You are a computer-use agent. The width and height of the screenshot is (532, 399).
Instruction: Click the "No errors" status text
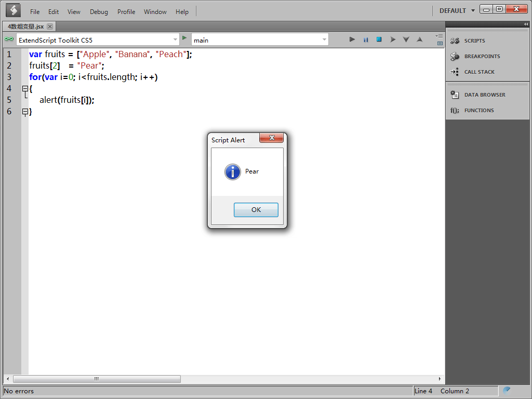point(19,391)
